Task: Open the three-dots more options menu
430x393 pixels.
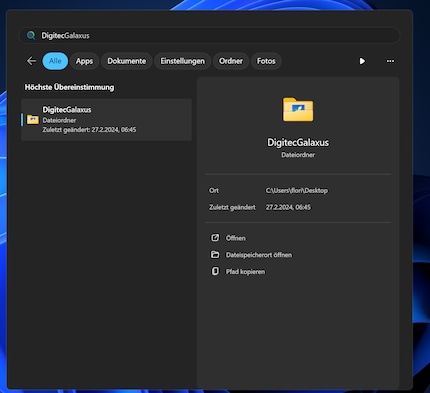Action: click(x=390, y=61)
